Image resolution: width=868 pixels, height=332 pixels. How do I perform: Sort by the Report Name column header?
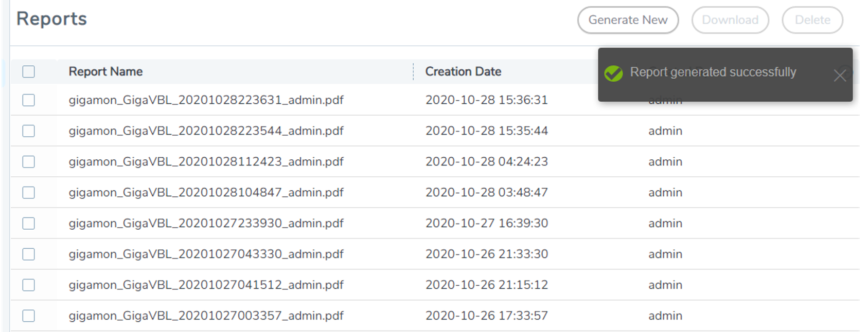pyautogui.click(x=105, y=71)
